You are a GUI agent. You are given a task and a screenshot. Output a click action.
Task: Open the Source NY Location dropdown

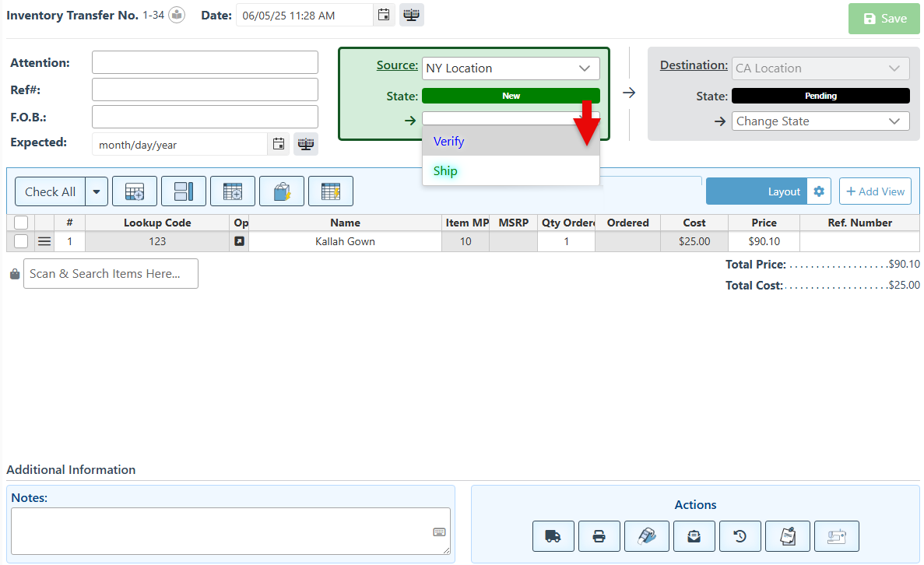[x=511, y=68]
